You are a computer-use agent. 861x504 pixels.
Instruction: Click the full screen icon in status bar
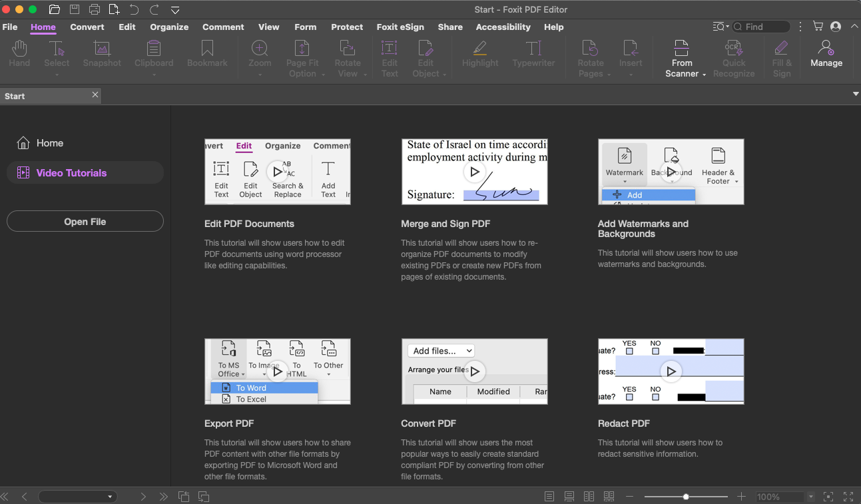tap(848, 497)
